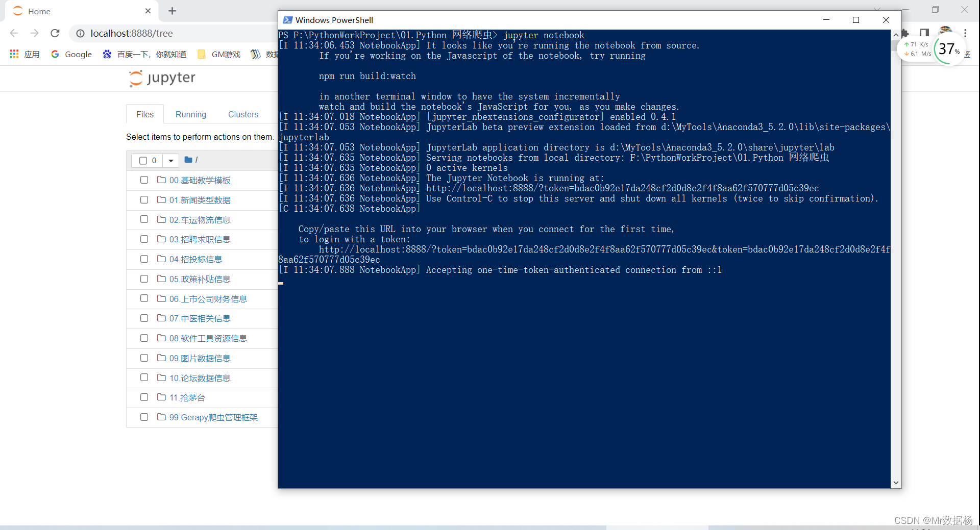The height and width of the screenshot is (530, 980).
Task: Open the 11.抢茅台 folder
Action: pos(187,398)
